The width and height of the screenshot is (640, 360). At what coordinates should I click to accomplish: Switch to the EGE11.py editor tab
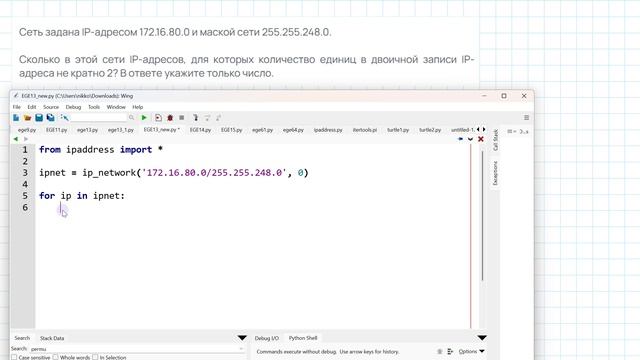coord(57,130)
